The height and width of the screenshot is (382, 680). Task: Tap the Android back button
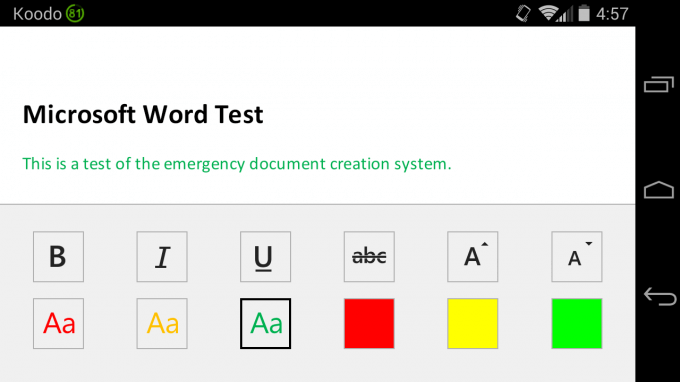tap(660, 297)
